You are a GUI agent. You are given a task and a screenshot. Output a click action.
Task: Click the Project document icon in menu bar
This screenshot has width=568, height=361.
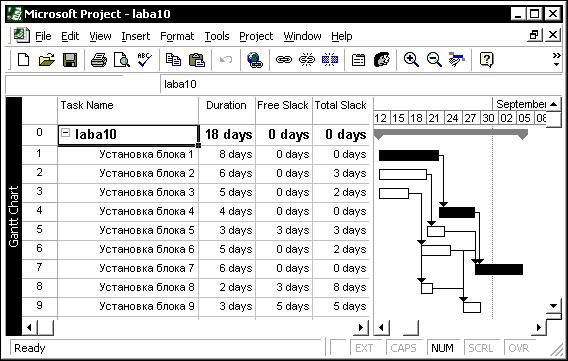pyautogui.click(x=21, y=35)
